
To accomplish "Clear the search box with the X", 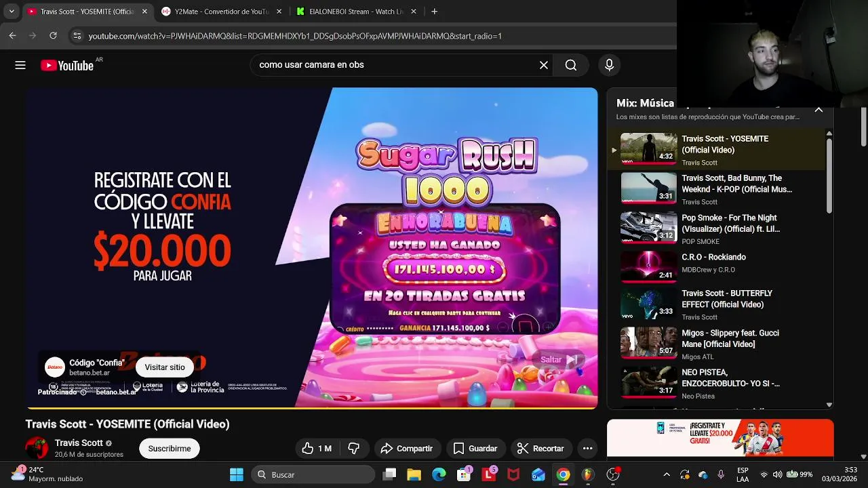I will [543, 65].
